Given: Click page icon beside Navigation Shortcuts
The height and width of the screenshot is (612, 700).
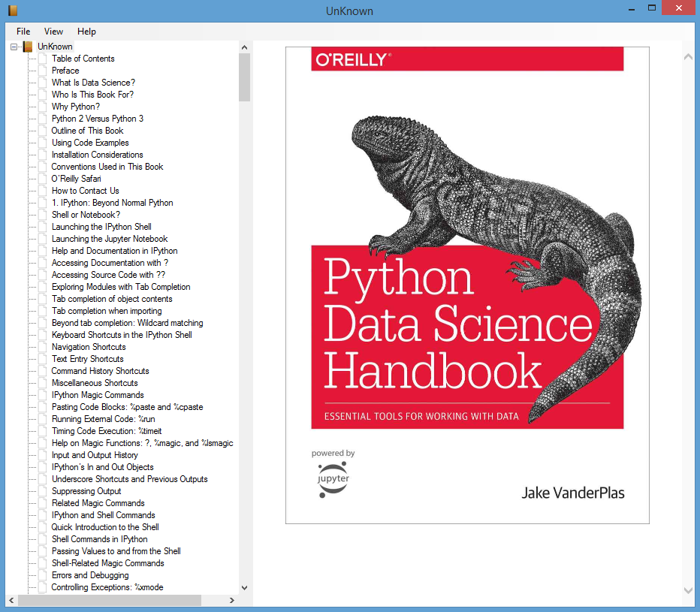Looking at the screenshot, I should click(42, 347).
